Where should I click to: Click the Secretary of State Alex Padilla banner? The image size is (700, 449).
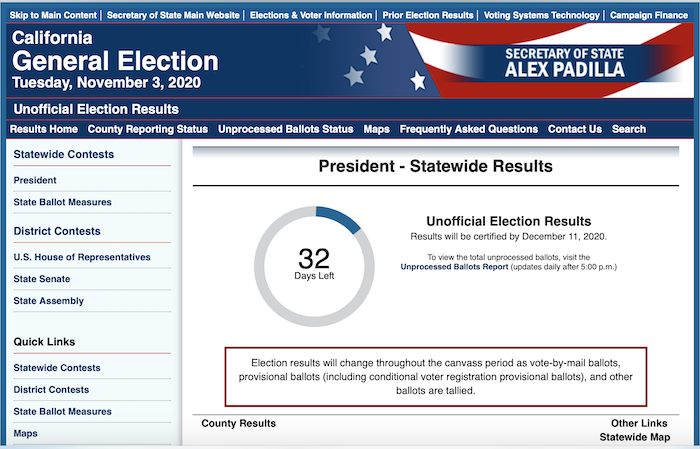[564, 62]
